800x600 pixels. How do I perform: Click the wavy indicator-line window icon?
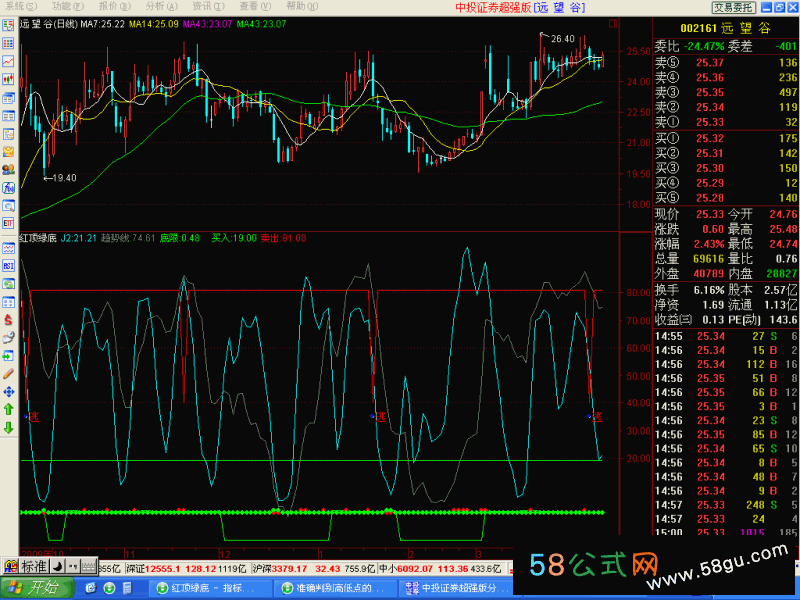[8, 248]
